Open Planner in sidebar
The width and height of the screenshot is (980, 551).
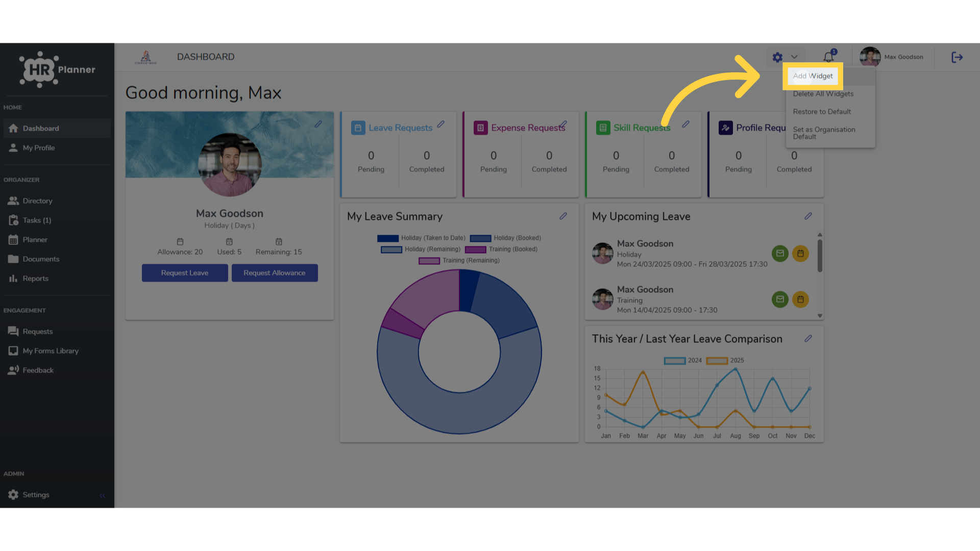[57, 240]
